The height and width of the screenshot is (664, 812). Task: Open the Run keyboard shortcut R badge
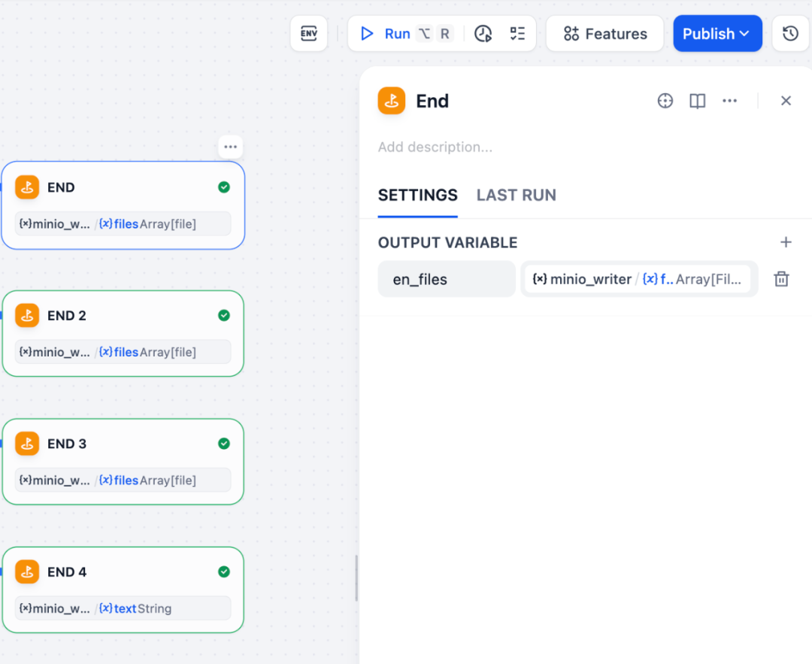click(x=444, y=33)
